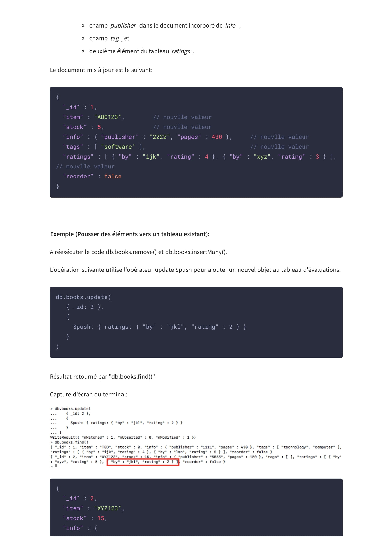The width and height of the screenshot is (392, 555).
Task: Click the "item" : "XYZ123" line in bottom block
Action: [x=93, y=508]
